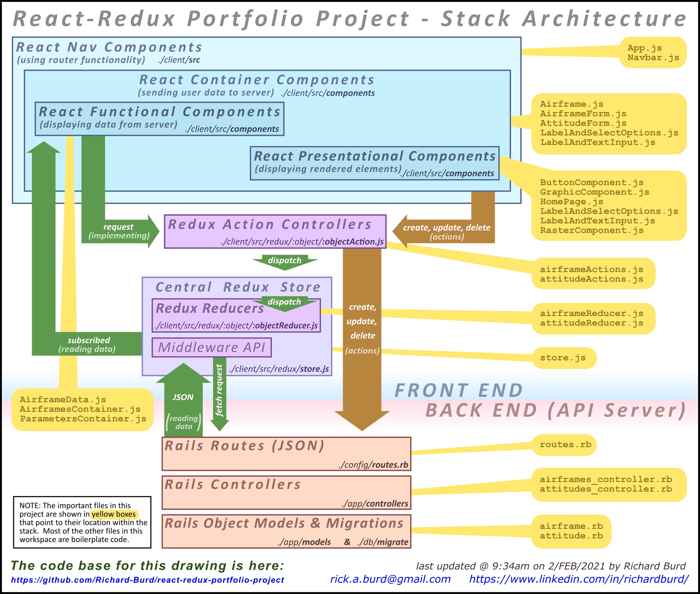Click attitudeReducer.js filename
700x594 pixels.
592,323
